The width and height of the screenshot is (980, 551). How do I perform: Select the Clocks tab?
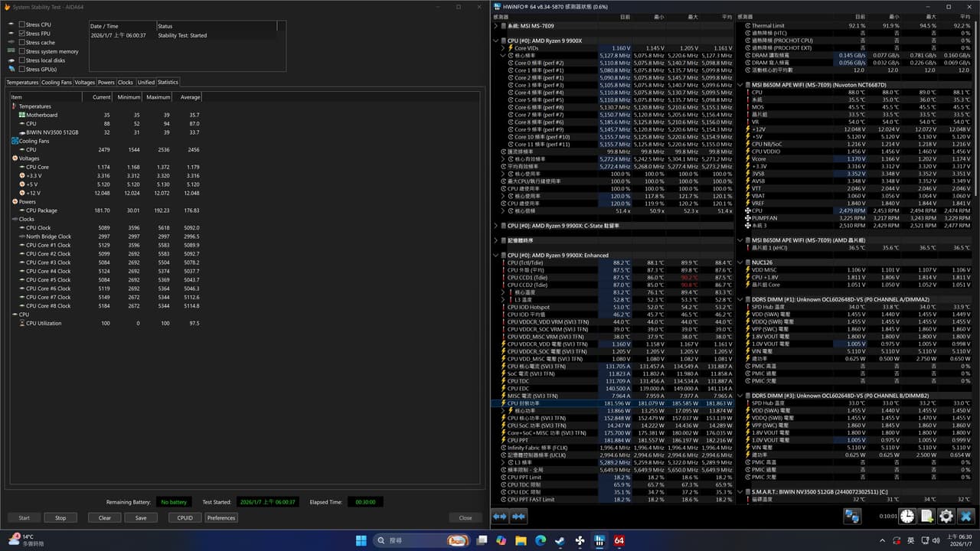tap(126, 82)
